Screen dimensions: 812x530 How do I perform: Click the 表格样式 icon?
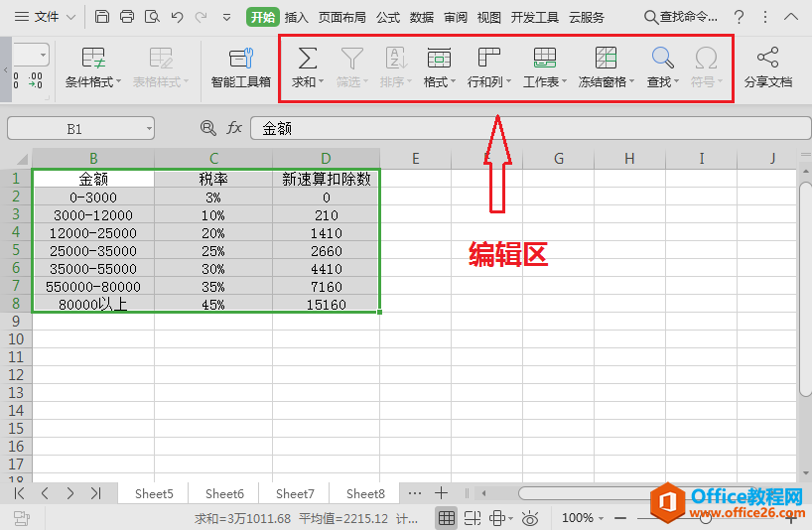click(x=161, y=58)
